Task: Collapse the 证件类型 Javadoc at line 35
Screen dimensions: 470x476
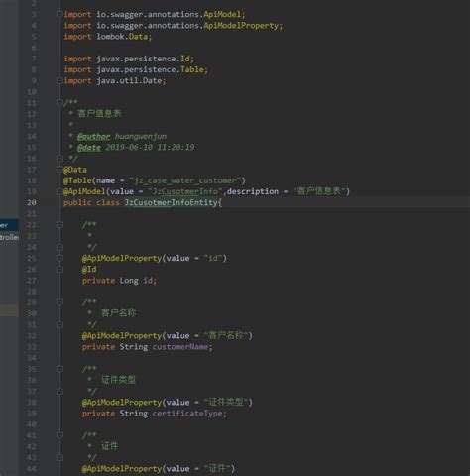Action: [x=59, y=369]
